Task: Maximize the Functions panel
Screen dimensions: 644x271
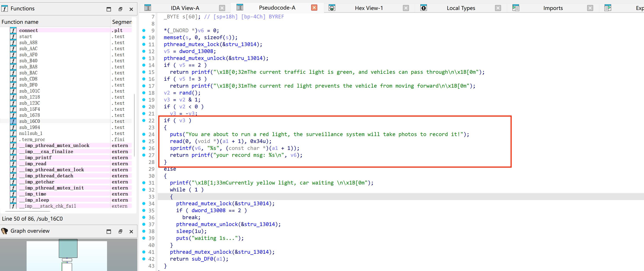Action: (109, 9)
